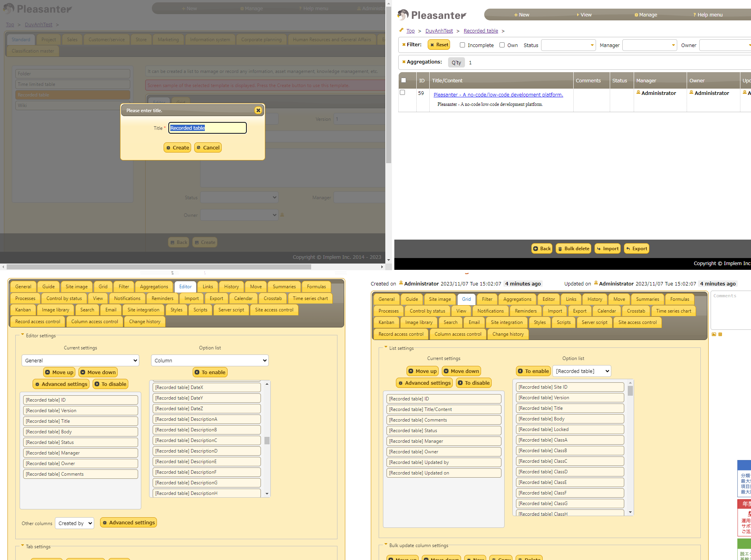
Task: Click the currently active Grid tab
Action: pos(466,299)
